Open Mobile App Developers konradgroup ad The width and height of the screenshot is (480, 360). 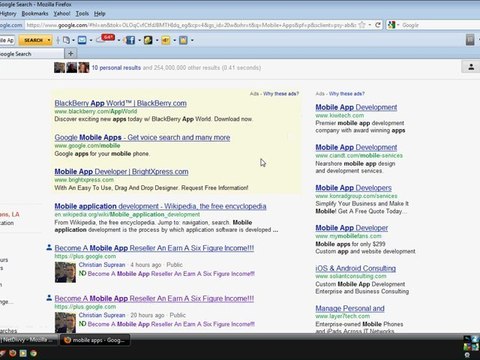tap(353, 188)
